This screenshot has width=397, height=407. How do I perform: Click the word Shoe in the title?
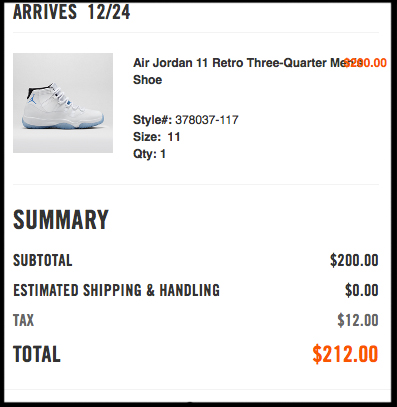[x=147, y=80]
